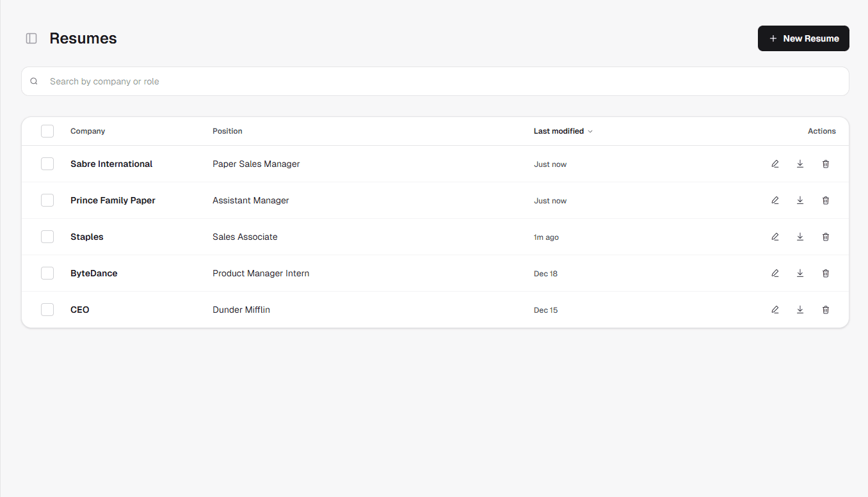Toggle sort order via Last modified chevron
Image resolution: width=868 pixels, height=497 pixels.
590,131
